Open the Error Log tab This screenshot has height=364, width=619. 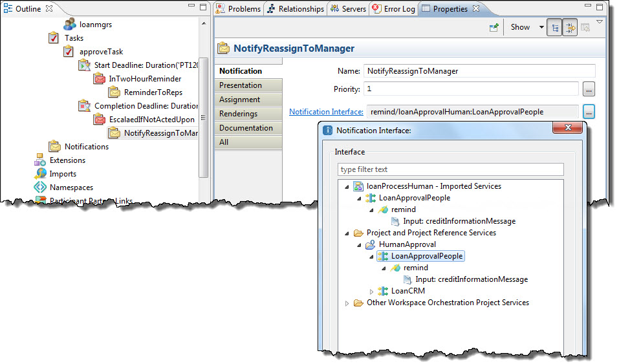[x=393, y=9]
